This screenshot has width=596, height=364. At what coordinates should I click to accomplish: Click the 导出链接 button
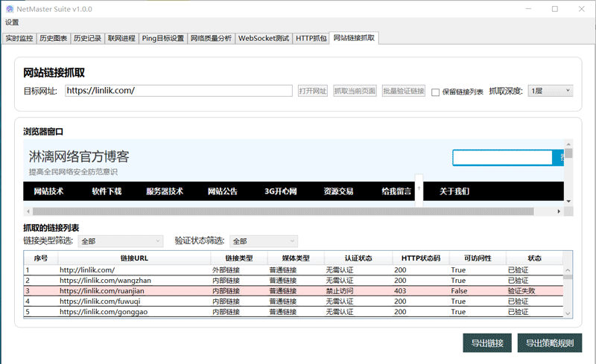click(487, 343)
